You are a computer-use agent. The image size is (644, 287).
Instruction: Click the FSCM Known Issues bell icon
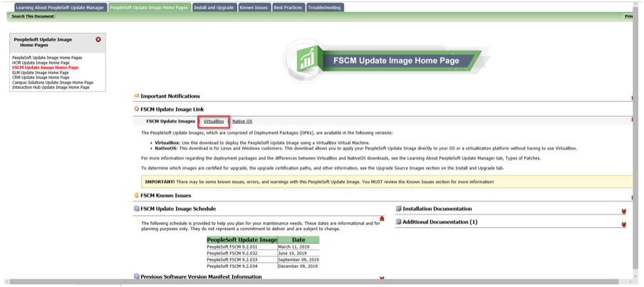[x=136, y=195]
